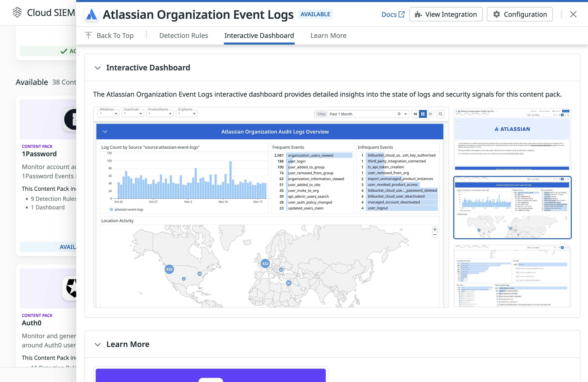Viewport: 588px width, 382px height.
Task: Zoom in on the Location Activity map
Action: click(x=435, y=229)
